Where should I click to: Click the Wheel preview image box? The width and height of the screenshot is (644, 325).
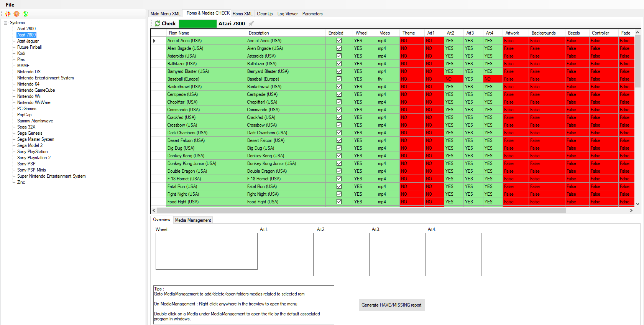[206, 251]
